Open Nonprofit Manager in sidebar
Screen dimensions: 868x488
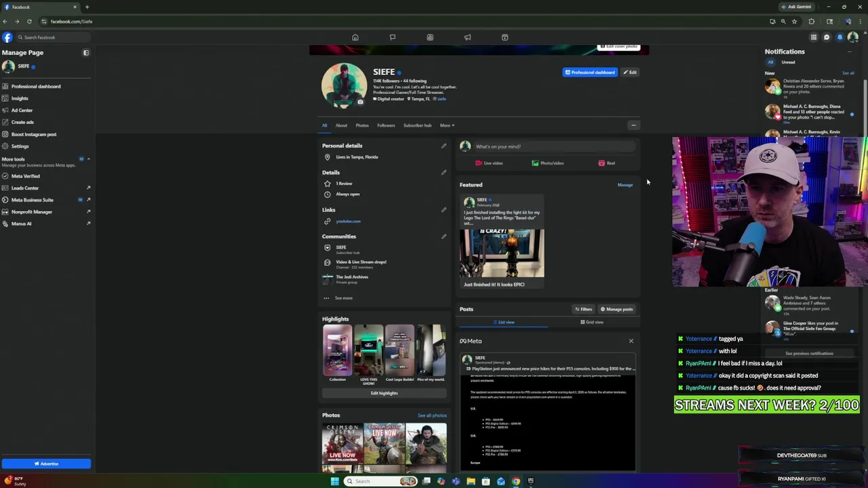click(45, 211)
